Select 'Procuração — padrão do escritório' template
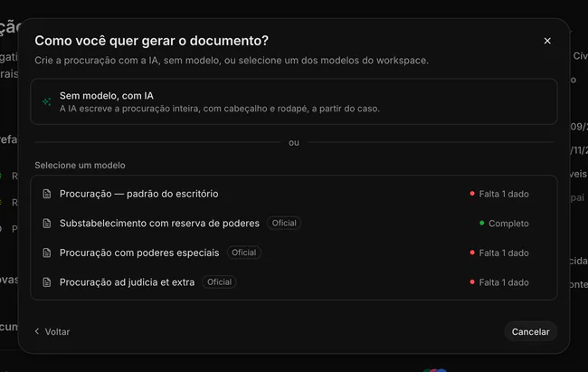588x372 pixels. pyautogui.click(x=294, y=194)
